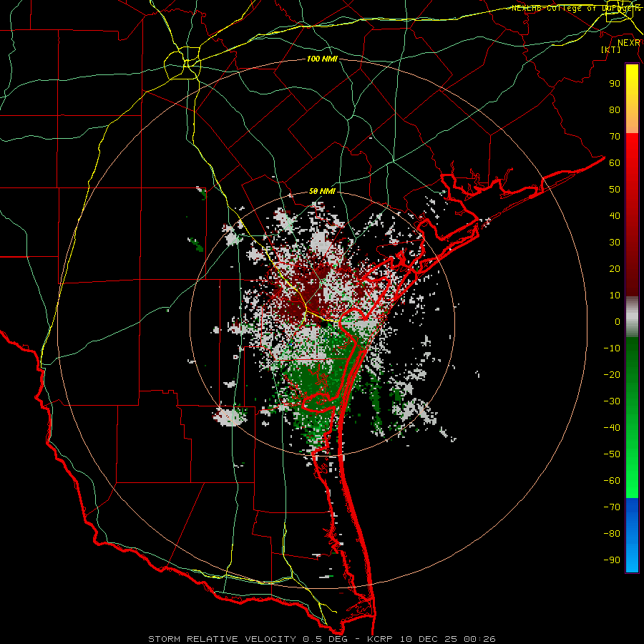Select the positive "10" knots scale label

click(x=615, y=296)
